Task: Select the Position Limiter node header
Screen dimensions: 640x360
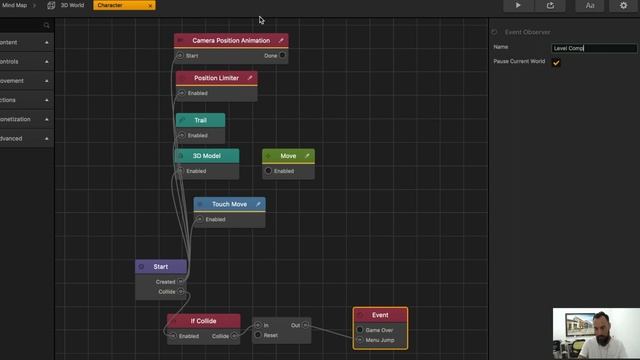Action: 217,78
